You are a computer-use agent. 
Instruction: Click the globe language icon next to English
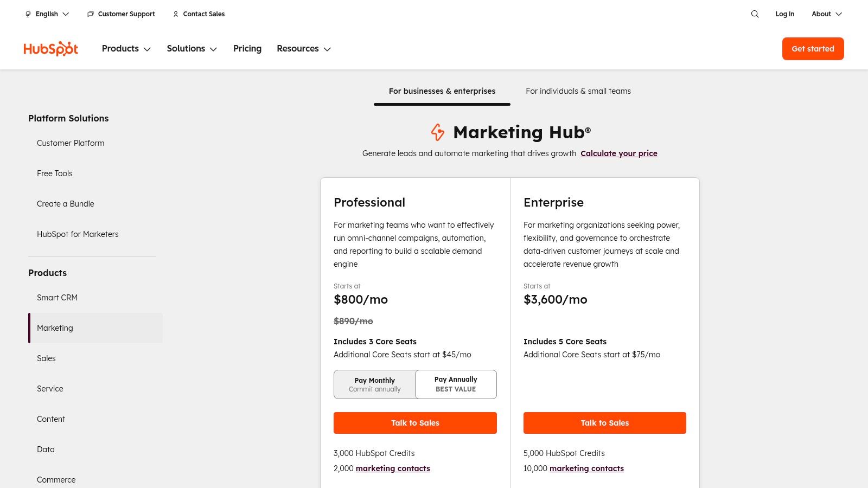point(28,14)
